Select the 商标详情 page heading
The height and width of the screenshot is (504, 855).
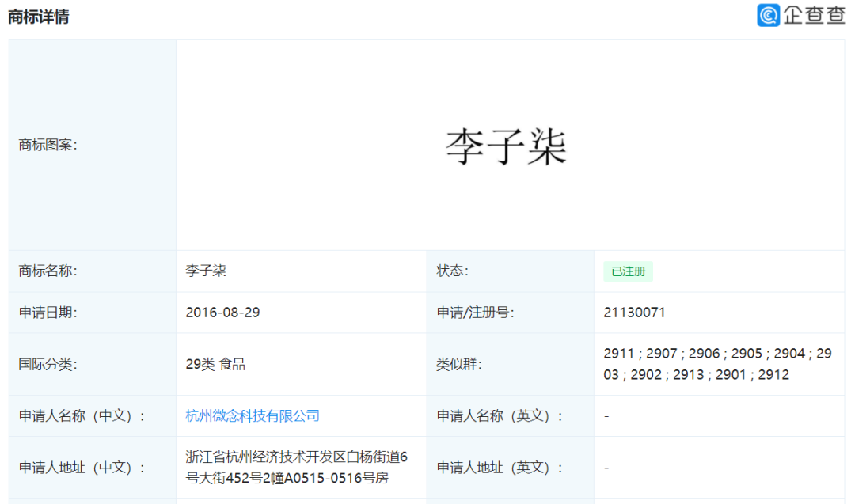tap(36, 16)
